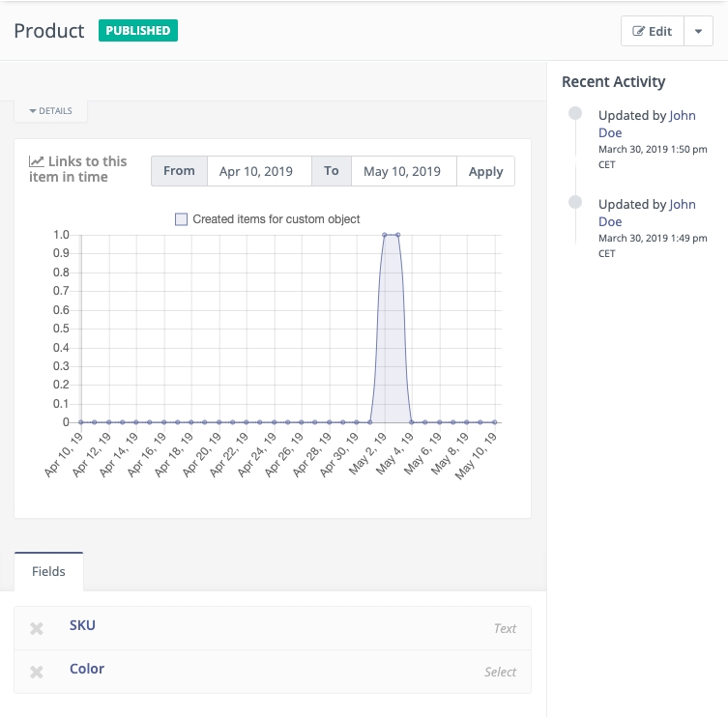Remove the Color field with its X icon
Image resolution: width=728 pixels, height=717 pixels.
(x=37, y=673)
